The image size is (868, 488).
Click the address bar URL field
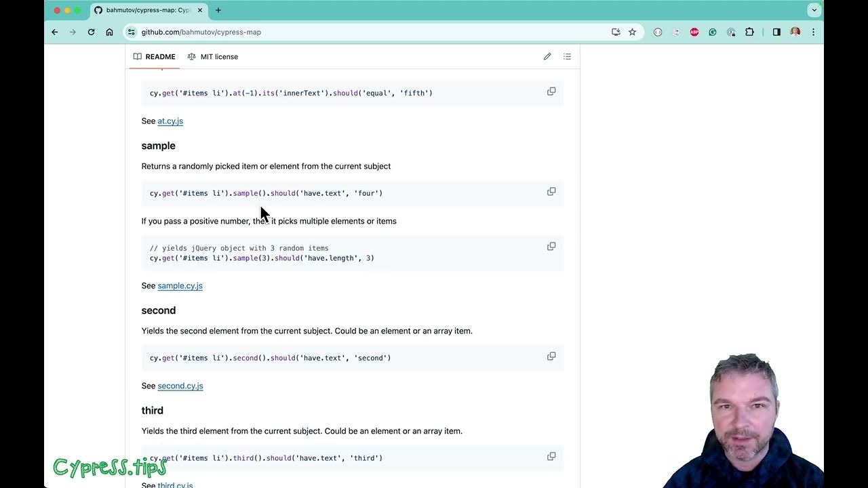370,32
